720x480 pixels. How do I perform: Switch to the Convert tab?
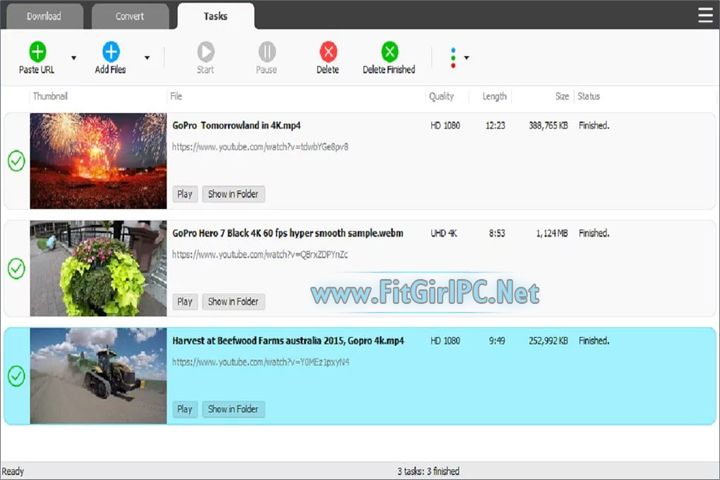(x=130, y=17)
